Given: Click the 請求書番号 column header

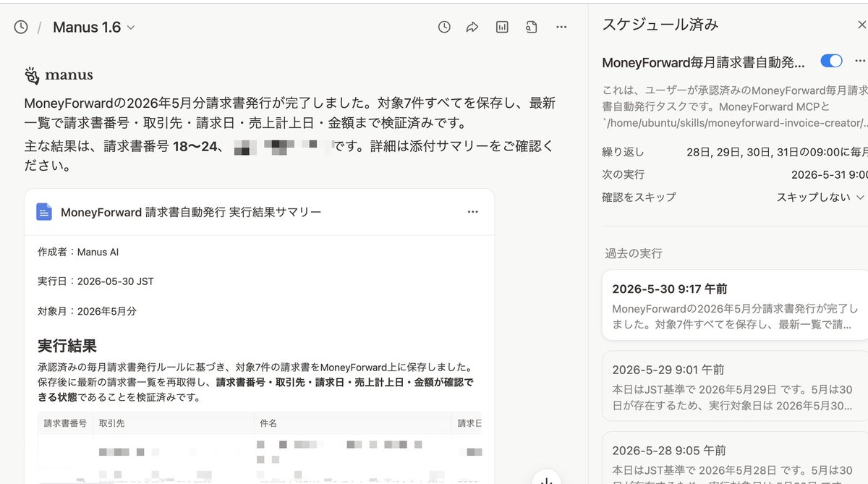Looking at the screenshot, I should (65, 423).
